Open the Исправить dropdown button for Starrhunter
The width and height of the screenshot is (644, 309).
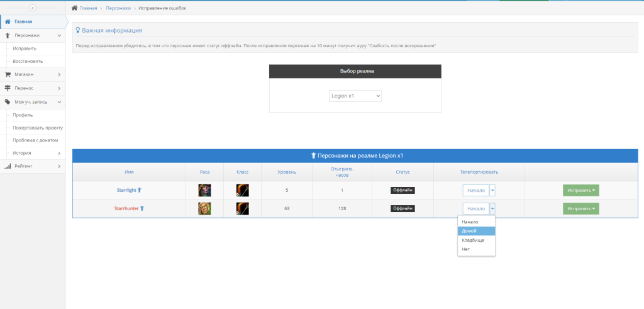pyautogui.click(x=580, y=208)
